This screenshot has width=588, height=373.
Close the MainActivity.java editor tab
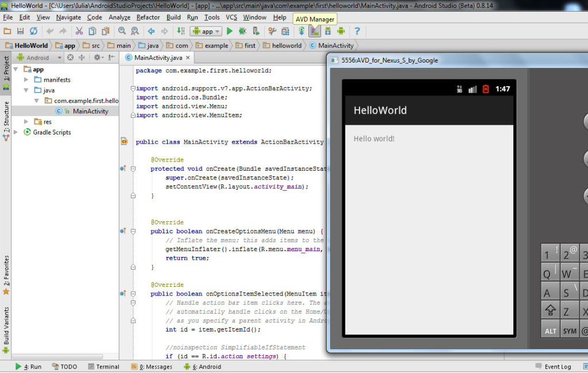coord(188,57)
